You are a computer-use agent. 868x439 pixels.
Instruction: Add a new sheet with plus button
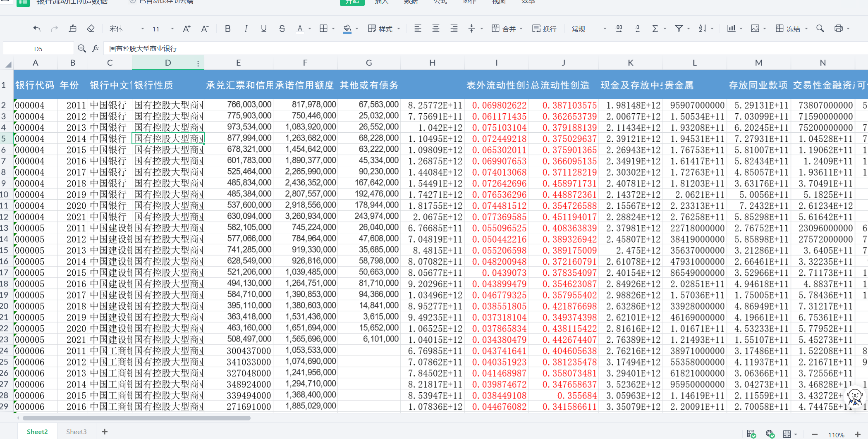point(105,432)
